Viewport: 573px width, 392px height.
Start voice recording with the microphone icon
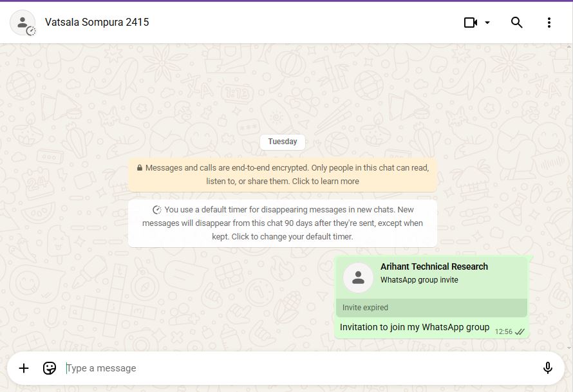(x=547, y=368)
